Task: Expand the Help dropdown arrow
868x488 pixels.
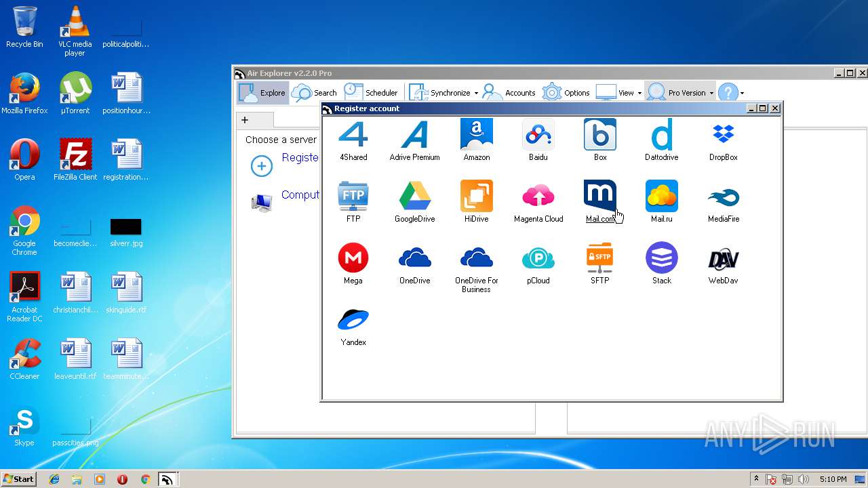Action: pos(742,94)
